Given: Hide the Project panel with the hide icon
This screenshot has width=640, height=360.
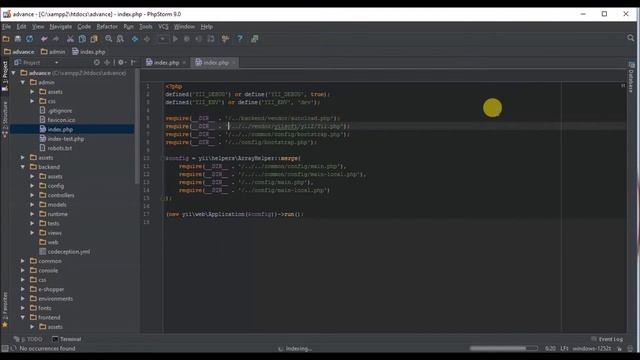Looking at the screenshot, I should 133,62.
